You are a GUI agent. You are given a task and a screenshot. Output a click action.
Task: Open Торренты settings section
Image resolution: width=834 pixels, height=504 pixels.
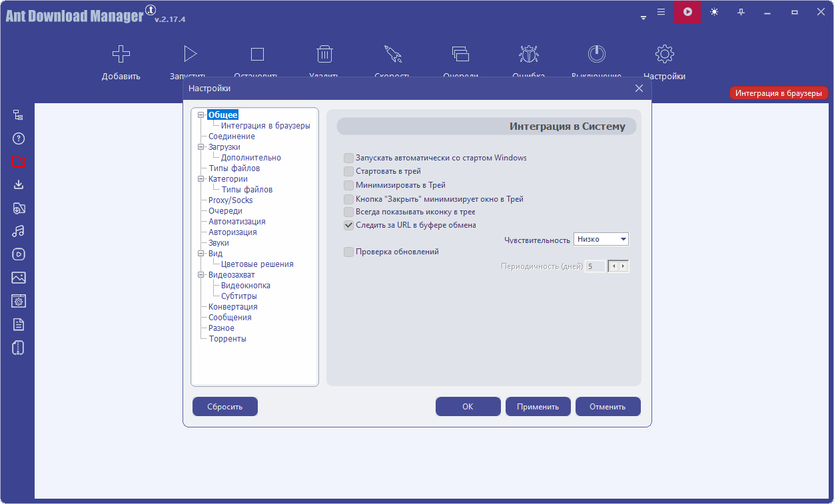tap(227, 339)
